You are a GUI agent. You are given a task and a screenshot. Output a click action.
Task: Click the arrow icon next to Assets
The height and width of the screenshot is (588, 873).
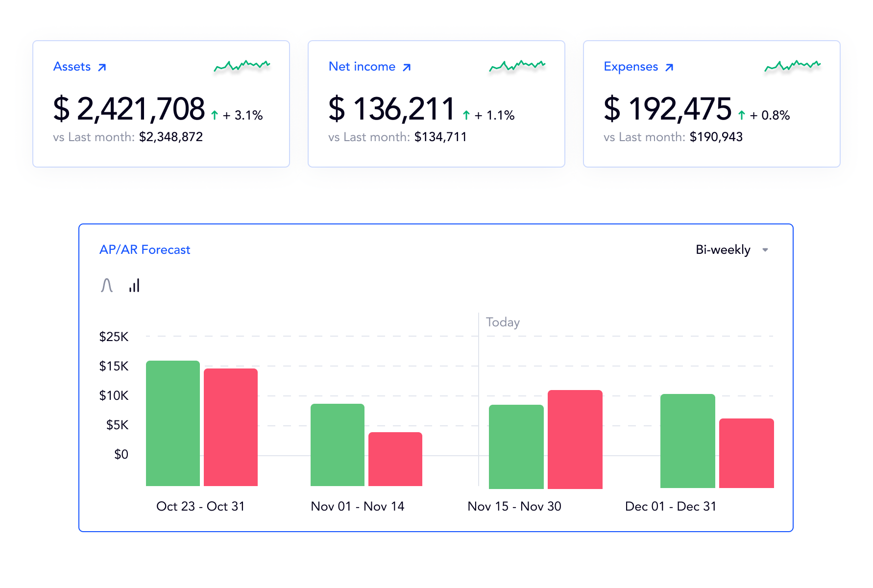[102, 67]
